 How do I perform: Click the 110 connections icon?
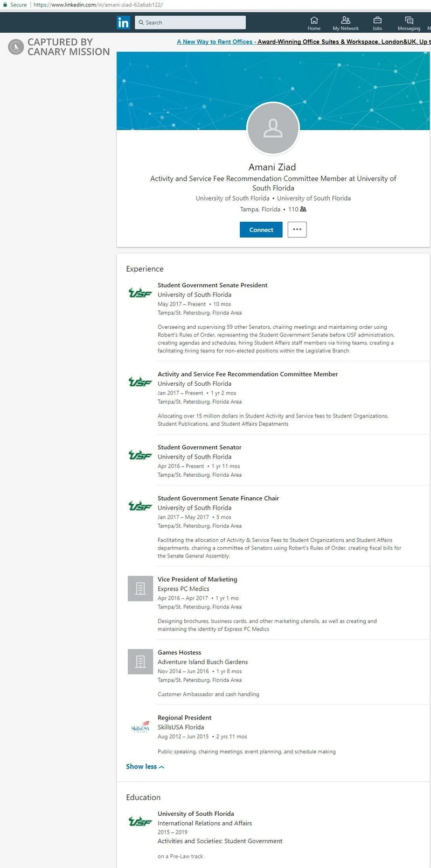[303, 209]
